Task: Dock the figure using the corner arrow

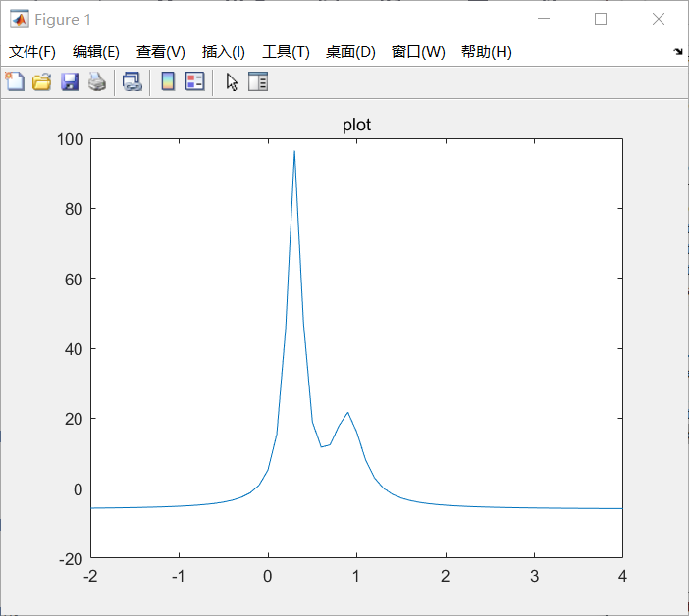Action: [x=678, y=51]
